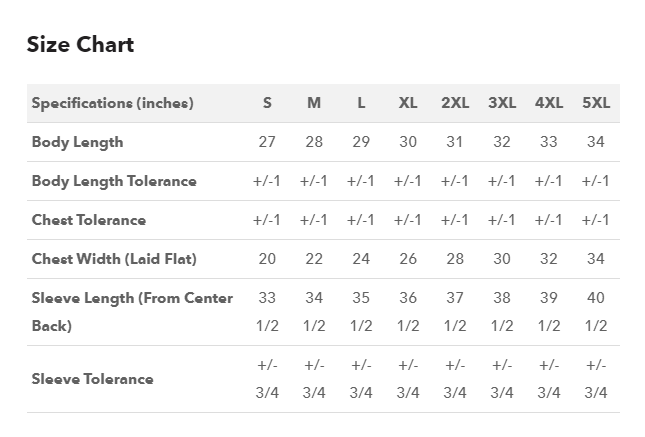This screenshot has width=645, height=437.
Task: Select the M size column header
Action: (x=314, y=103)
